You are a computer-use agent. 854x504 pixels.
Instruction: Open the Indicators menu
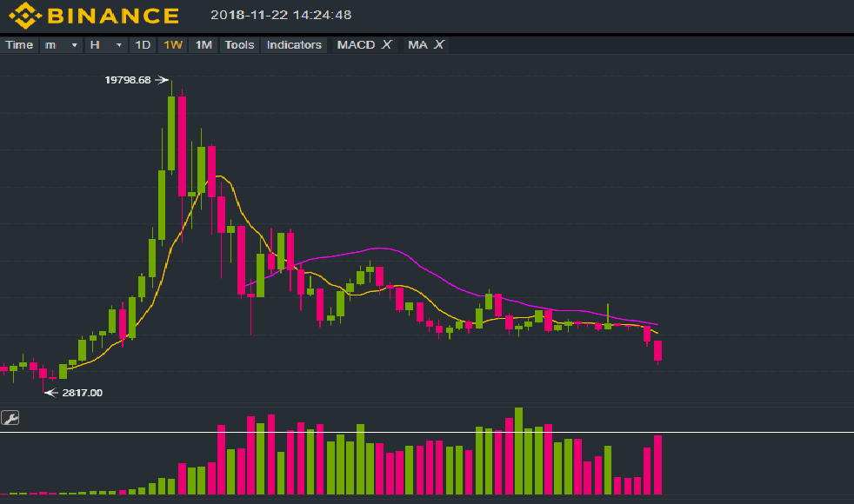294,45
